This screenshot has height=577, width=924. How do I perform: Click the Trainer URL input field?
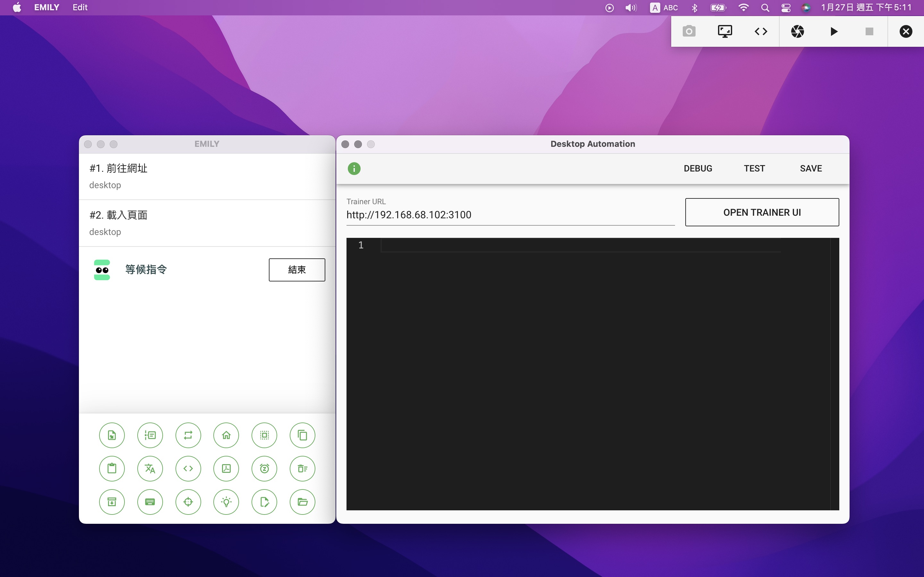coord(510,215)
